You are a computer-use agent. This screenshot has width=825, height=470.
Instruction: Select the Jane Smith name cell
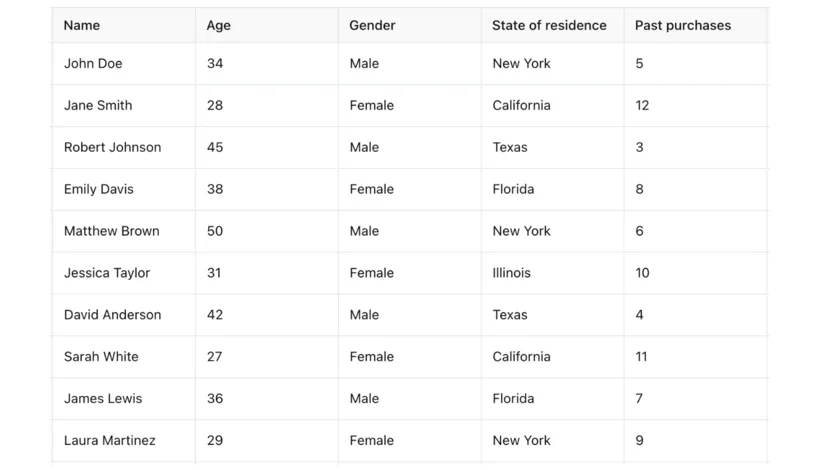pyautogui.click(x=98, y=105)
